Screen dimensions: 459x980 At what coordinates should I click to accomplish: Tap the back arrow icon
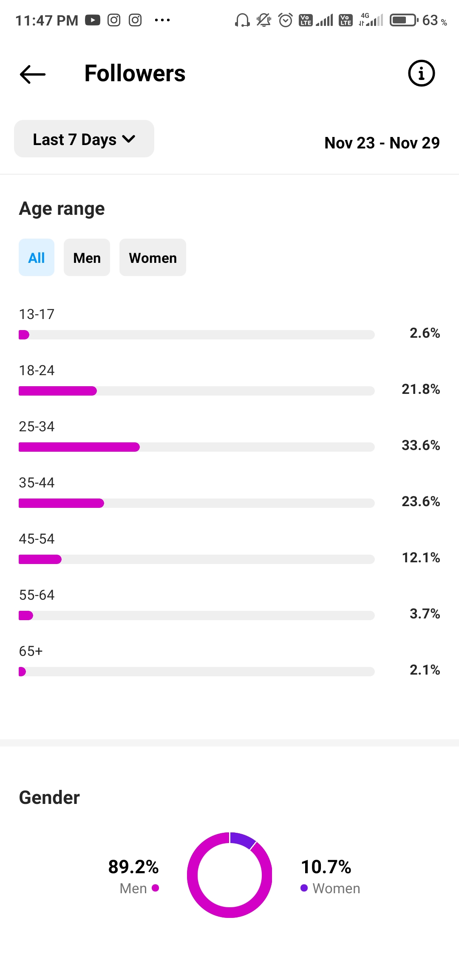point(33,74)
